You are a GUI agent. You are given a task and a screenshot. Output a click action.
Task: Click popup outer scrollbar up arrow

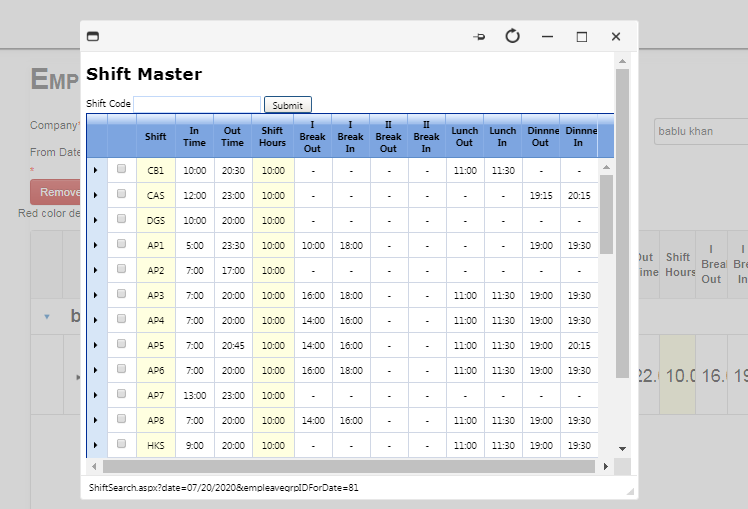click(623, 61)
